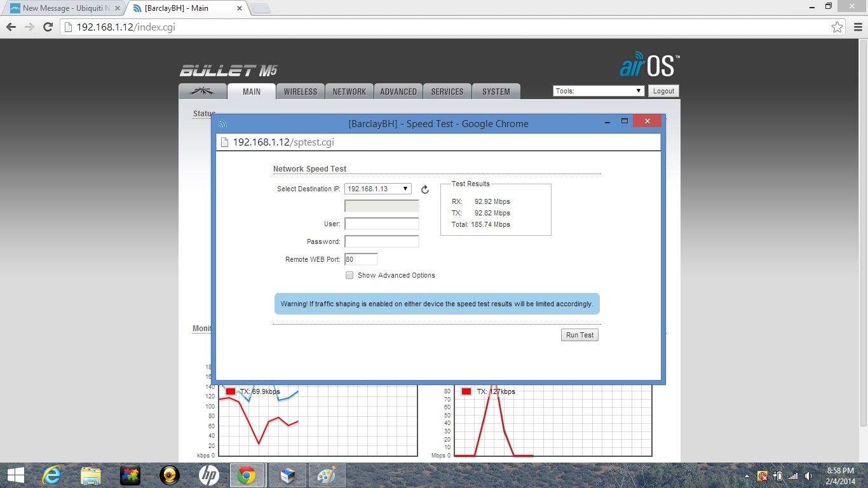The height and width of the screenshot is (488, 868).
Task: Go to the SYSTEM tab
Action: (x=496, y=91)
